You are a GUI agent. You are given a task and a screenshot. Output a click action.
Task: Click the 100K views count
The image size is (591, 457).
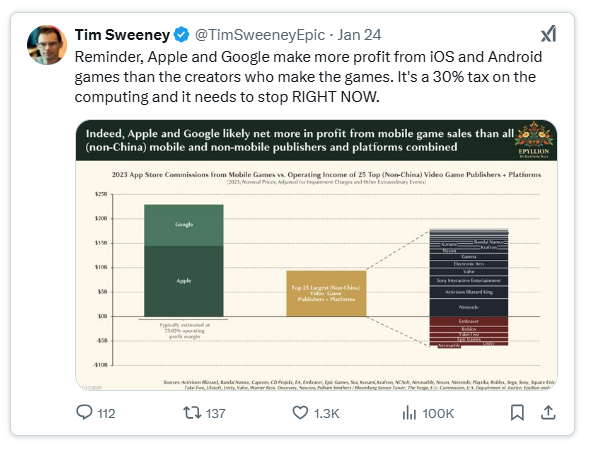point(438,414)
